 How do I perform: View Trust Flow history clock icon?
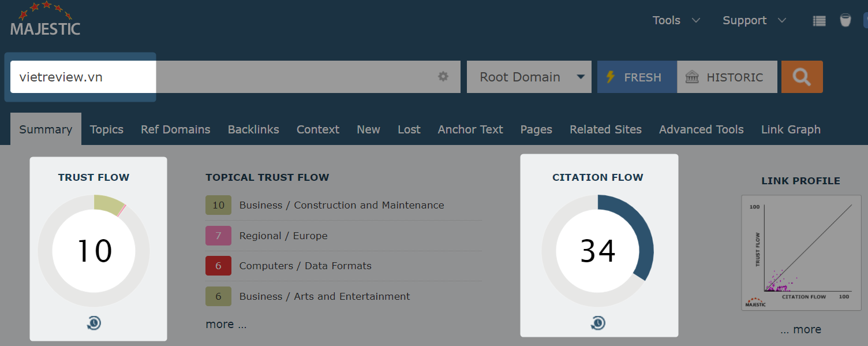(94, 323)
